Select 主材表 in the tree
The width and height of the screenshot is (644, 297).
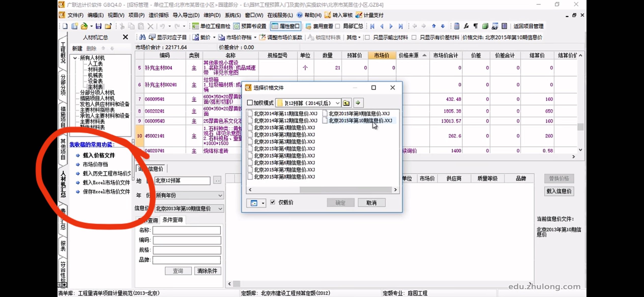[x=95, y=87]
